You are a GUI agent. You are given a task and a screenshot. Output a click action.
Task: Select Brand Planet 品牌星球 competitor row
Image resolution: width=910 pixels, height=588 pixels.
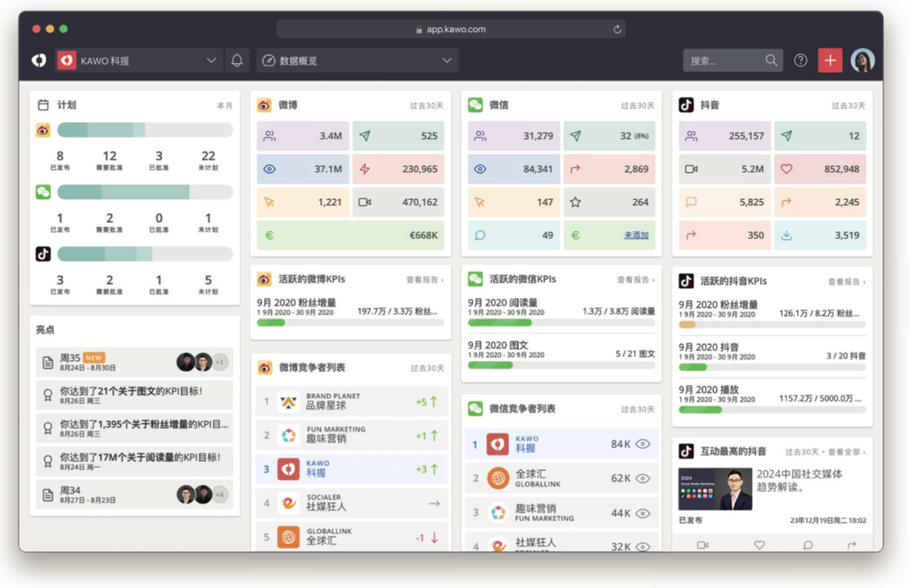351,401
